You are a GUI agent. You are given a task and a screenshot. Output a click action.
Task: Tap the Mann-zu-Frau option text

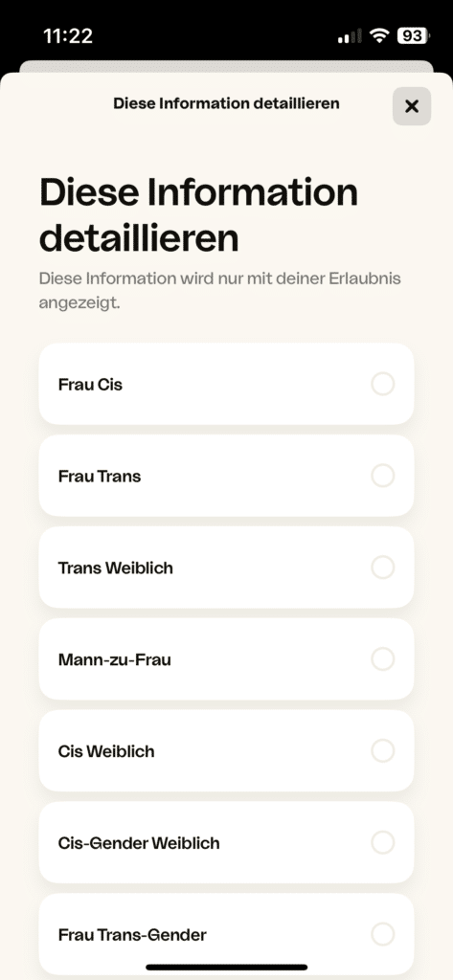(x=115, y=659)
